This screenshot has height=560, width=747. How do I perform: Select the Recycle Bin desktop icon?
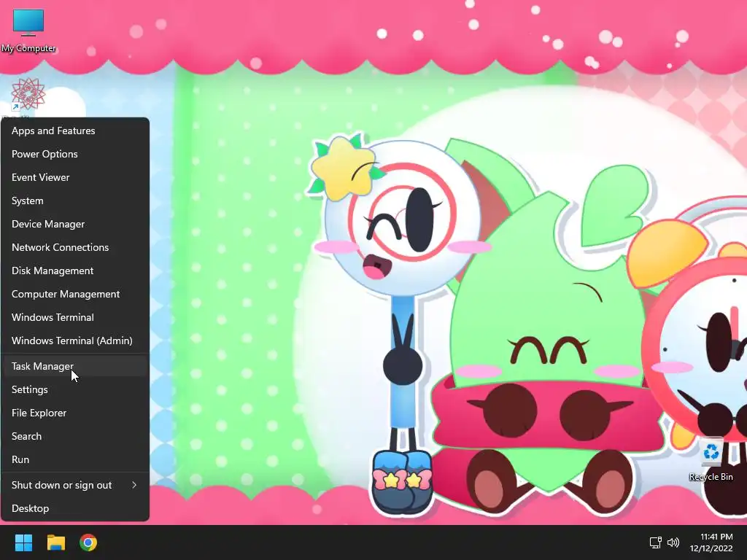pos(711,460)
